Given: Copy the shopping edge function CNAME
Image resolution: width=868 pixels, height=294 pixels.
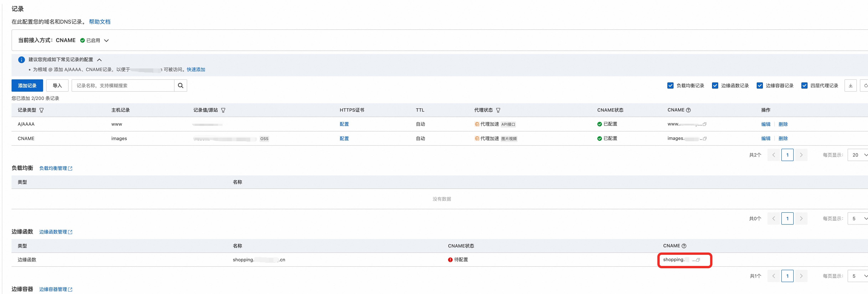Looking at the screenshot, I should pos(698,260).
